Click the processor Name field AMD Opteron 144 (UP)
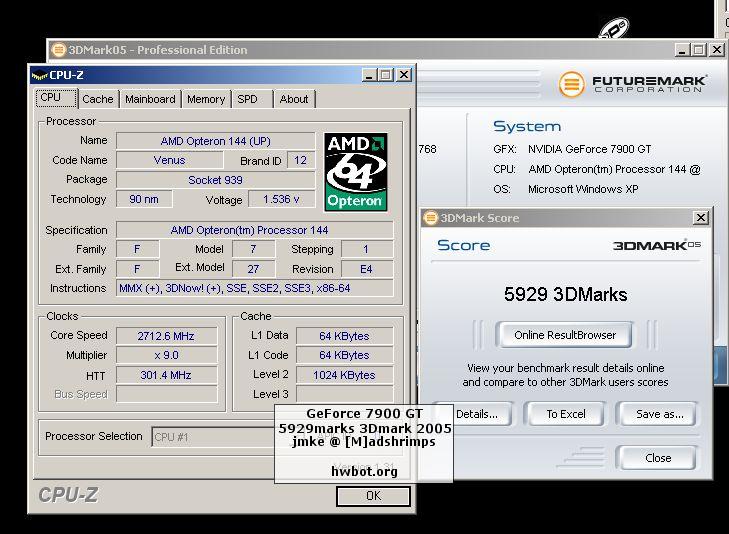Screen dimensions: 729x534 coord(215,141)
